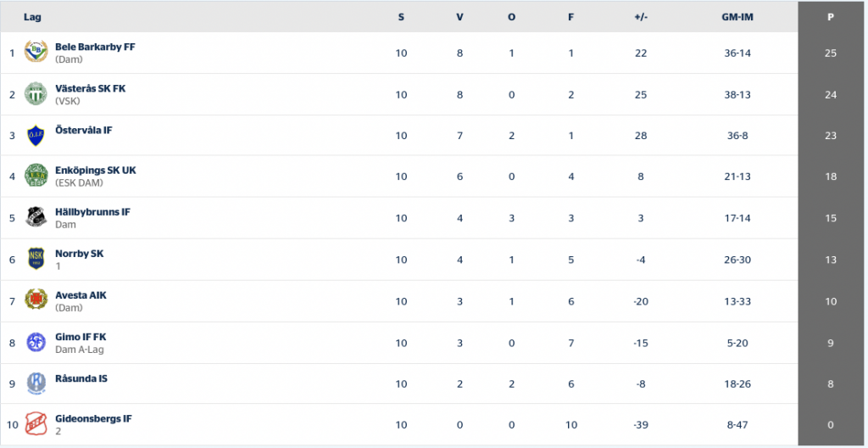Screen dimensions: 868x448
Task: Click the GM-IM column header
Action: [737, 17]
